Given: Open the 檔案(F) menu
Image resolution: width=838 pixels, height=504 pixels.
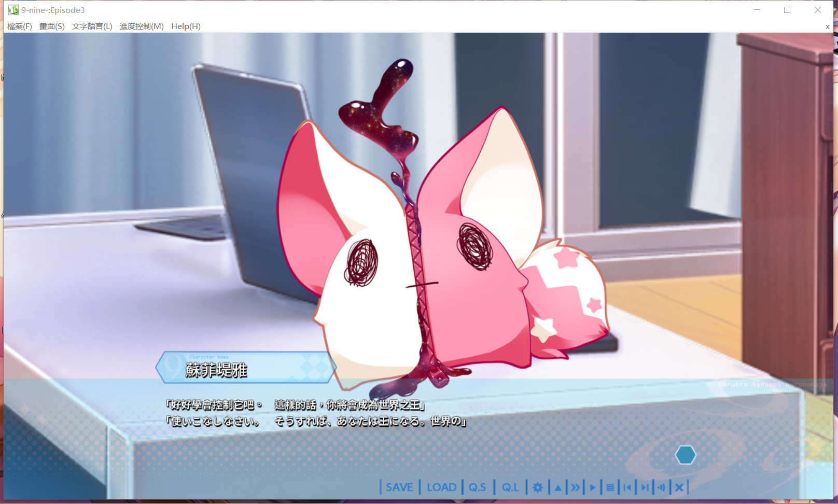Looking at the screenshot, I should click(x=20, y=26).
